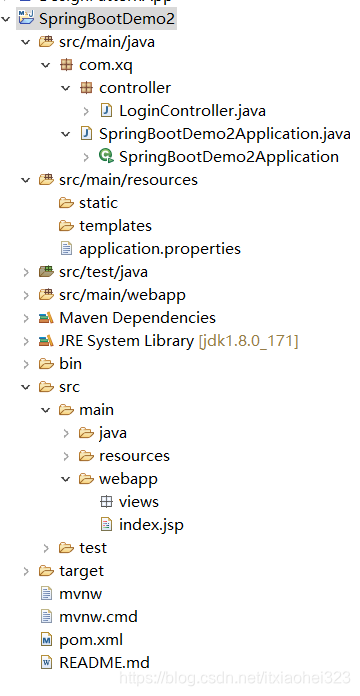
Task: Click the mvnw.cmd file icon
Action: coord(46,617)
